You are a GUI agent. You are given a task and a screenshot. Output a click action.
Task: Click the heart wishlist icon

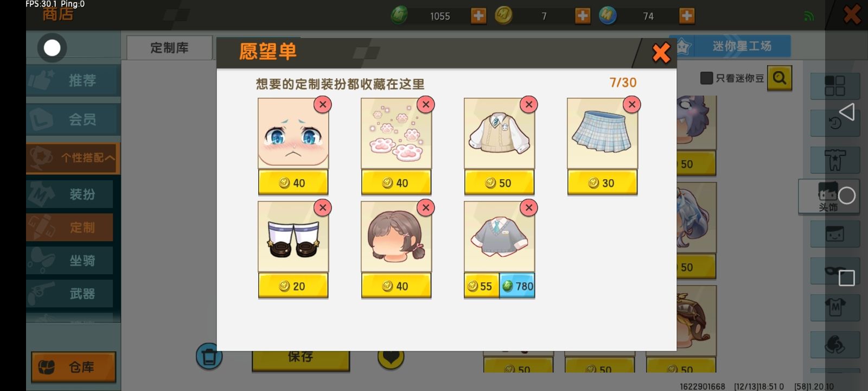(391, 356)
